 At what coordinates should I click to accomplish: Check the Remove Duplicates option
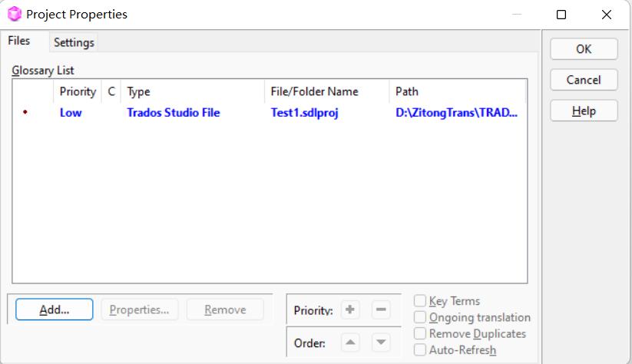[x=420, y=333]
